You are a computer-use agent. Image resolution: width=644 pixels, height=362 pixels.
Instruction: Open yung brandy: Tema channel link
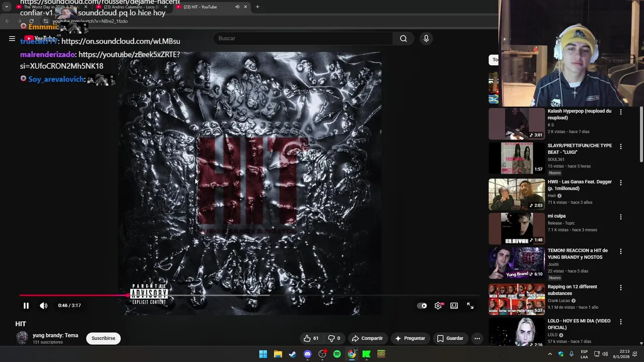[x=55, y=335]
